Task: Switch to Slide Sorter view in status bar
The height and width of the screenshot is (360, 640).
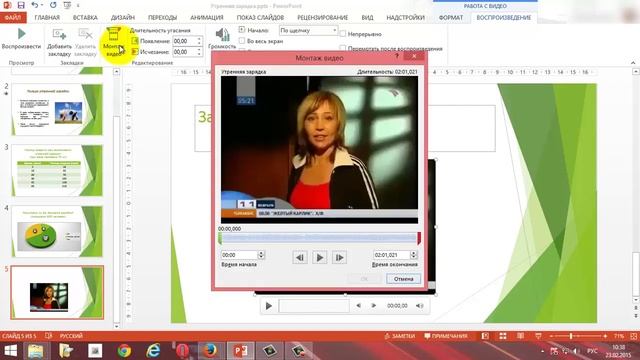Action: coord(503,336)
